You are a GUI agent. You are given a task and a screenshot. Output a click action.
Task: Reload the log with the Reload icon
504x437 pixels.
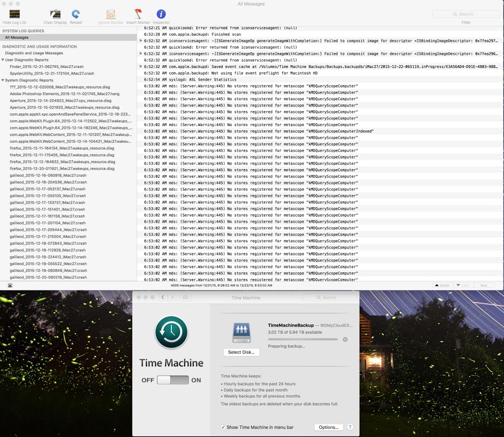[x=76, y=14]
